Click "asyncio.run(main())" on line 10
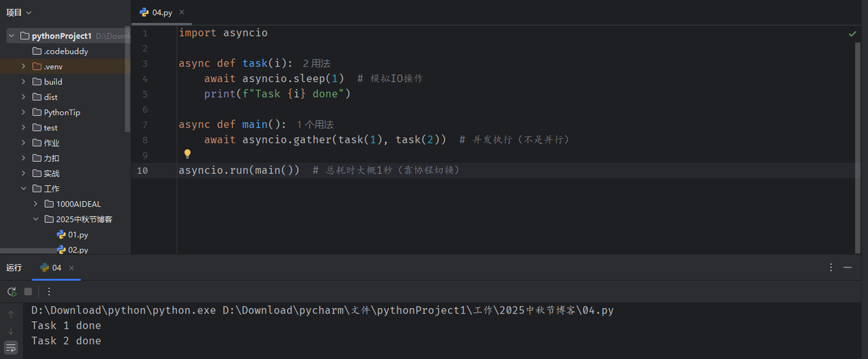 coord(239,170)
